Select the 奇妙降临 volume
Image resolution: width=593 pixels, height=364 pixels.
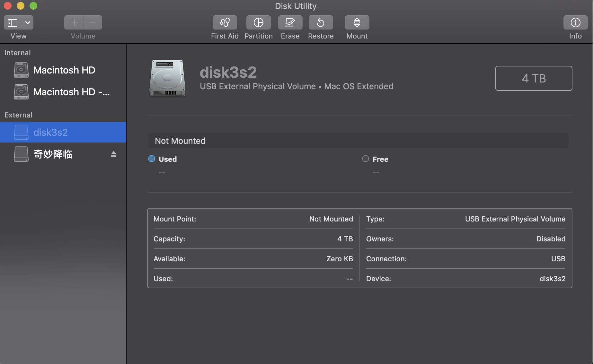click(x=53, y=154)
